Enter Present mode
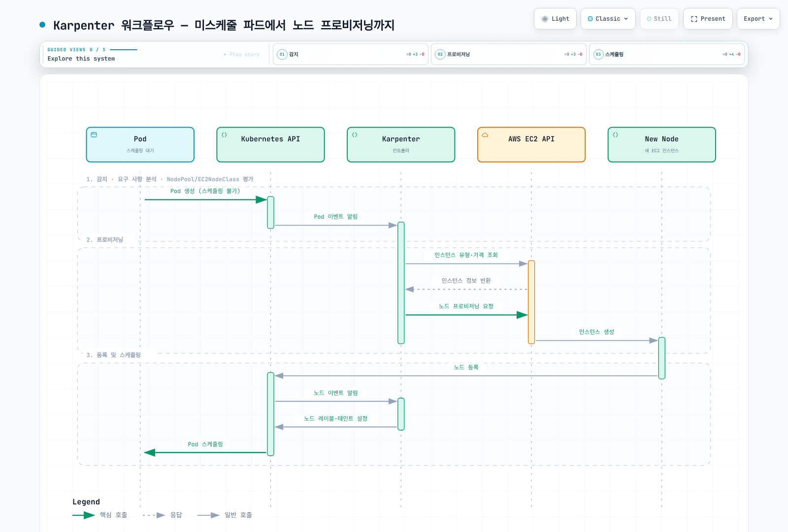The height and width of the screenshot is (532, 788). [708, 19]
